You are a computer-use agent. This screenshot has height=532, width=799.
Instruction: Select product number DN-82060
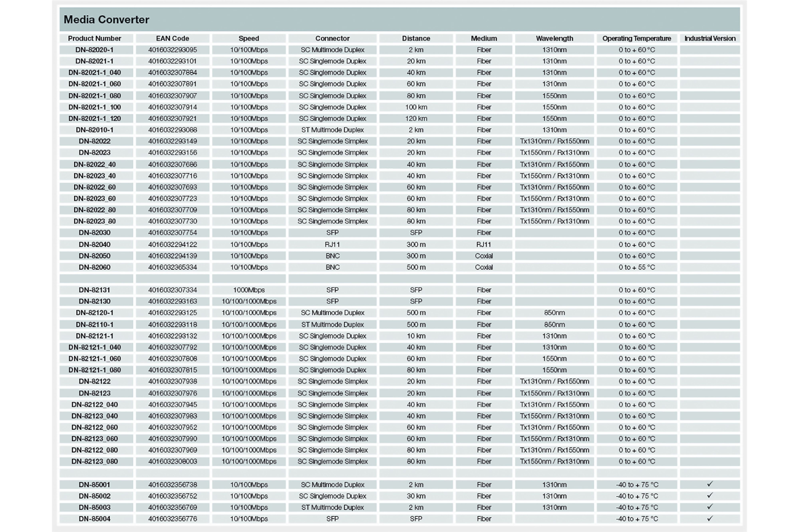point(94,267)
